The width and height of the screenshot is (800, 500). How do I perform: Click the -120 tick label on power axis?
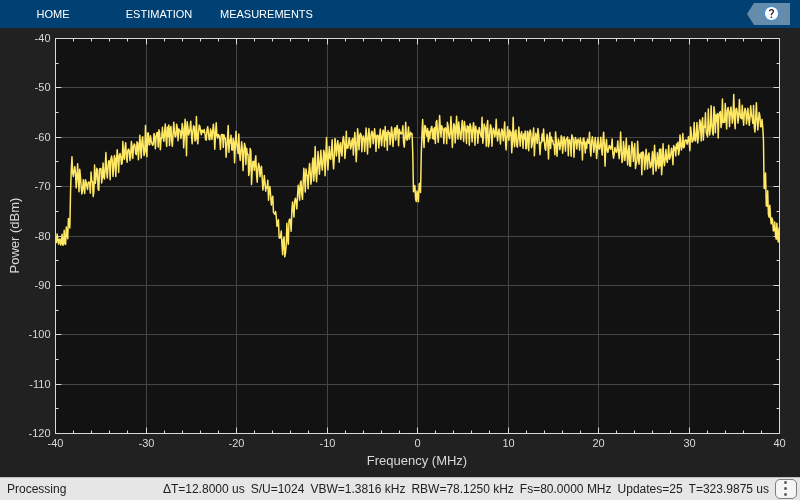[x=39, y=434]
